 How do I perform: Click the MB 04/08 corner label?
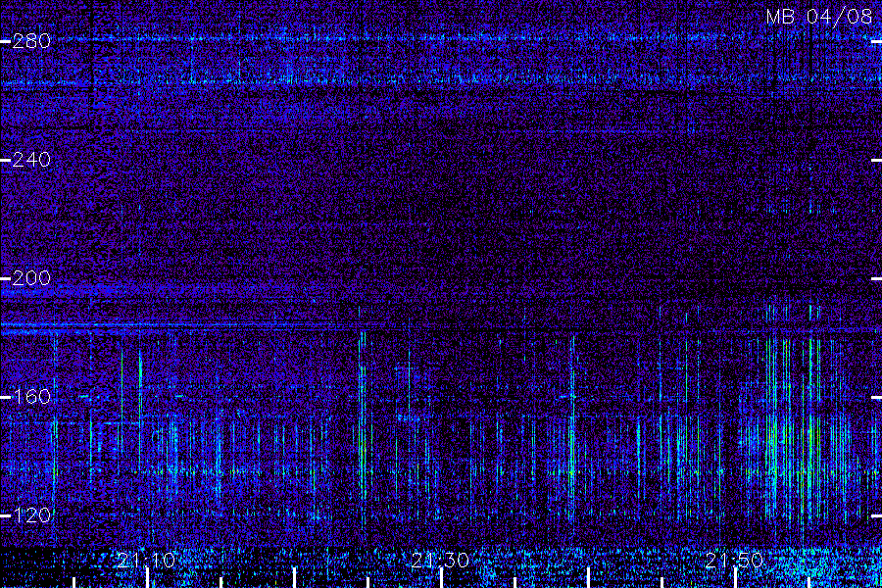coord(819,17)
